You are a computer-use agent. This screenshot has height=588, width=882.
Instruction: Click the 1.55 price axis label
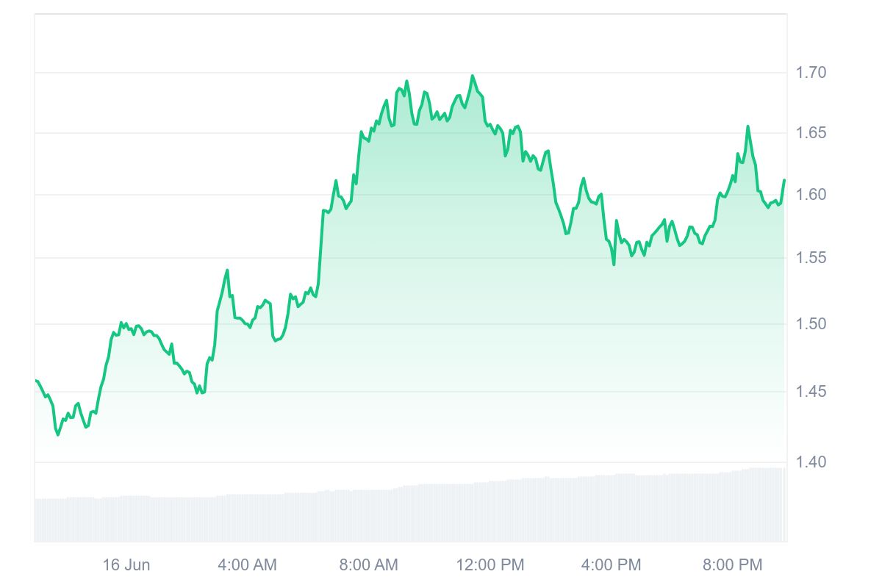[x=811, y=257]
